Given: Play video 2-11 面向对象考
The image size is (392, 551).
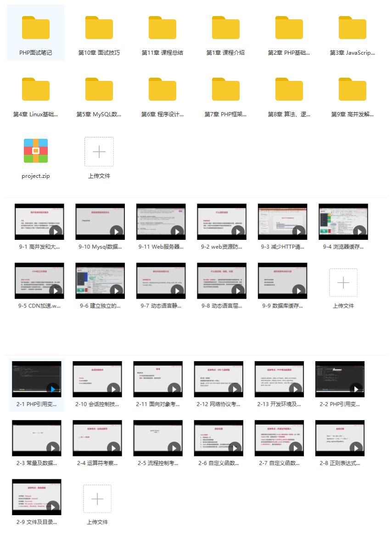Looking at the screenshot, I should (x=158, y=379).
